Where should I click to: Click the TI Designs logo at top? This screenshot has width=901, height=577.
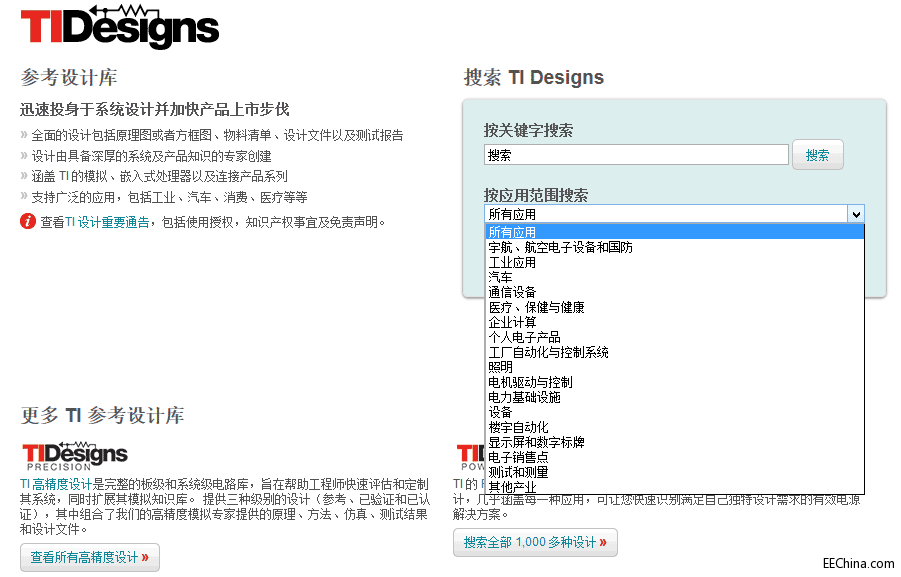(x=120, y=26)
